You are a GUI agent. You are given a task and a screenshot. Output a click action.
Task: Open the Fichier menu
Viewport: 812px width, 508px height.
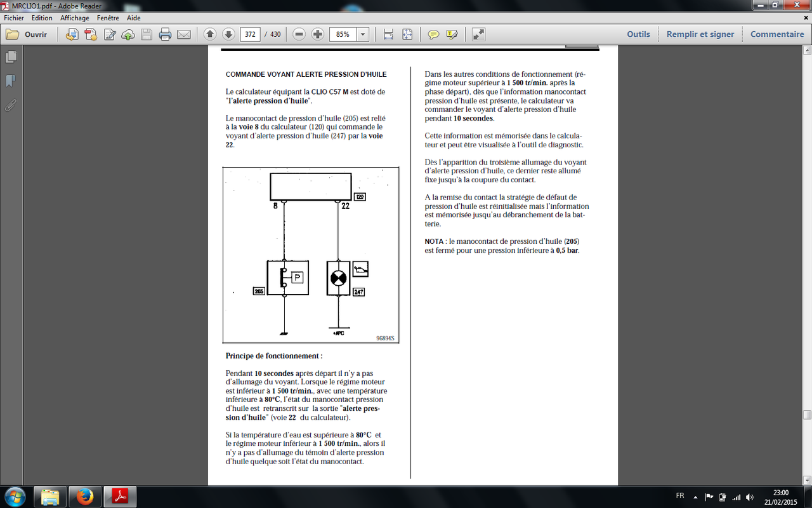(14, 18)
